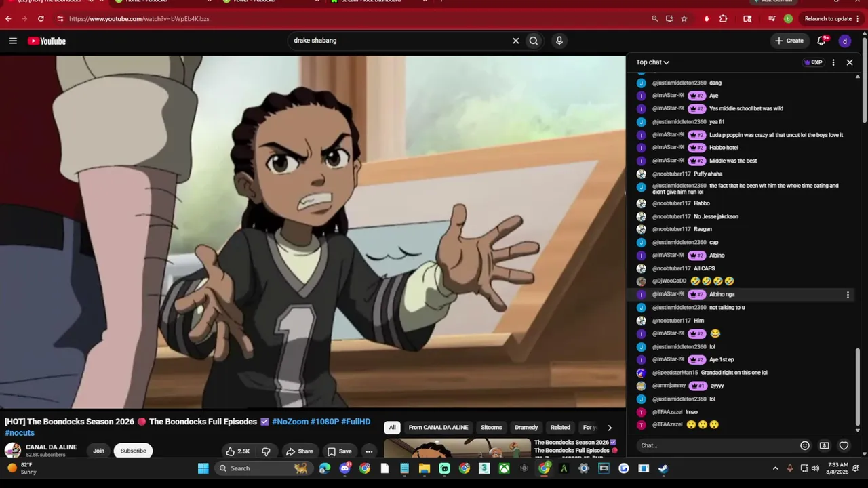
Task: Show hidden system tray icons
Action: [x=776, y=468]
